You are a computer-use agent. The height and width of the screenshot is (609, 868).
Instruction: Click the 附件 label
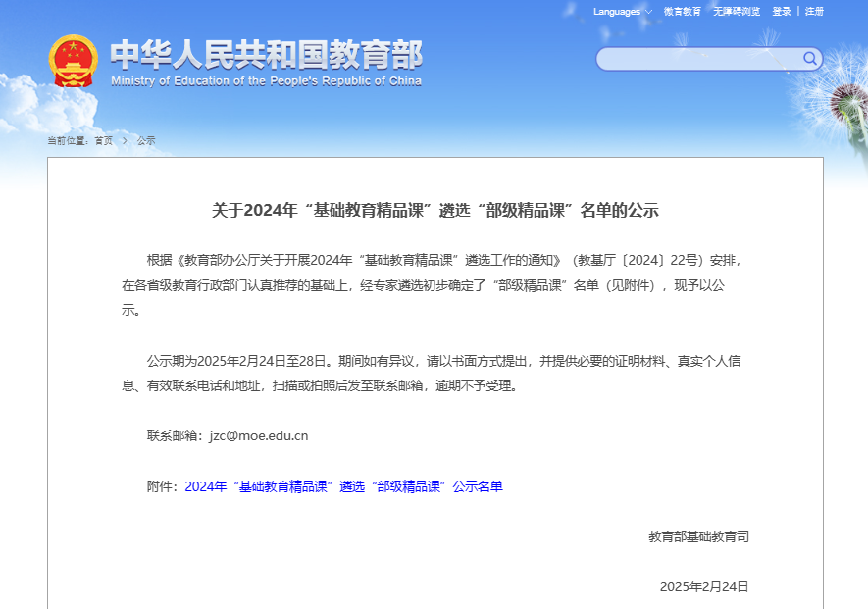(x=161, y=486)
